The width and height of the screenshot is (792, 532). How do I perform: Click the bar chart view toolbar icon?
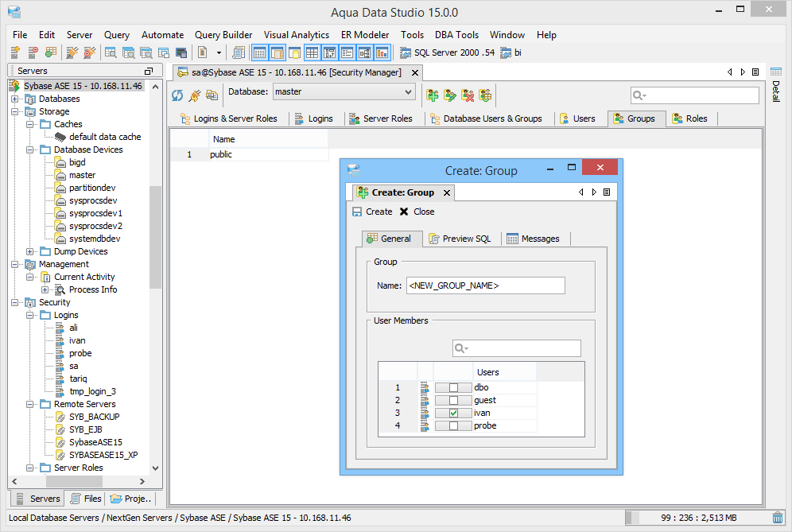(x=382, y=52)
